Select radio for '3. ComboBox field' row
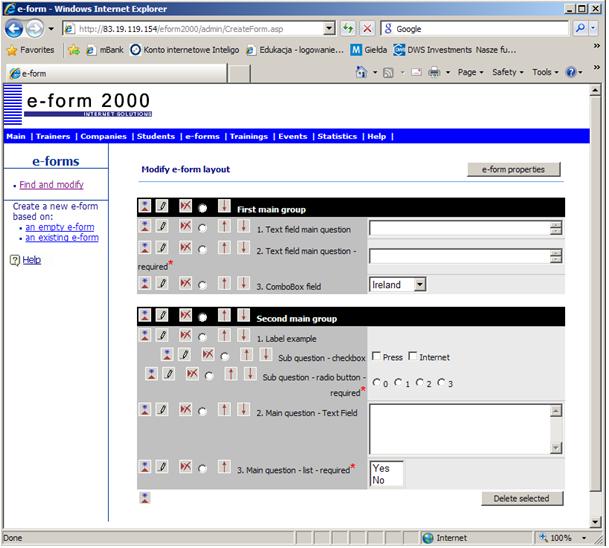 (202, 286)
